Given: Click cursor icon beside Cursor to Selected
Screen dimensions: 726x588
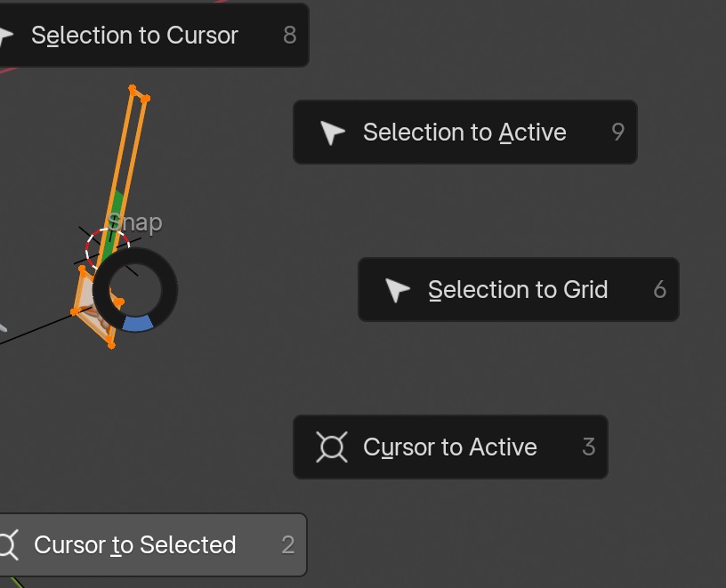Looking at the screenshot, I should tap(8, 545).
